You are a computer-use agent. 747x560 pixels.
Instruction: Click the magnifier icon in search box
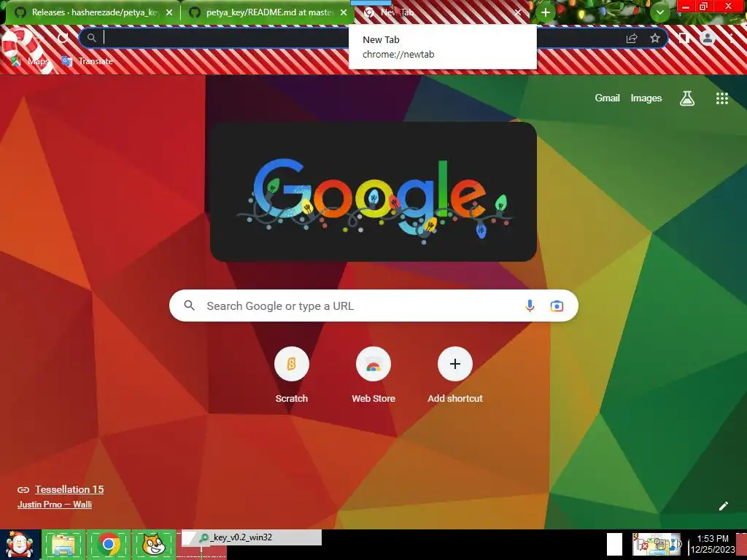pos(189,306)
